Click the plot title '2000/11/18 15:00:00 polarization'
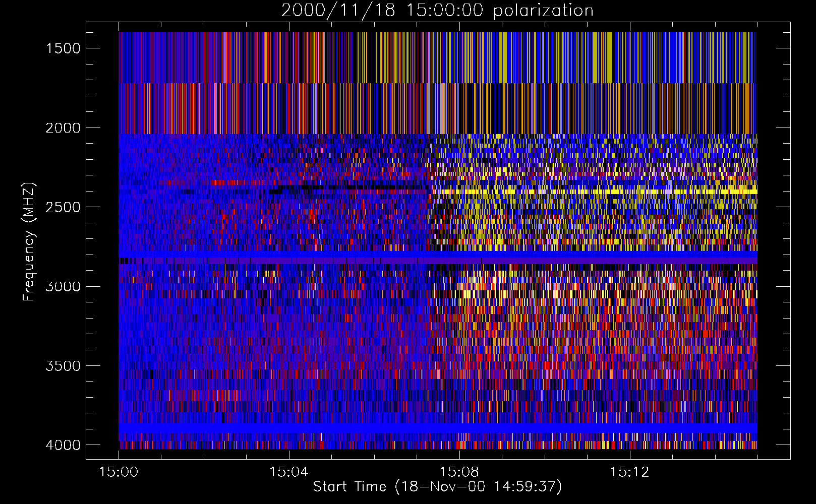This screenshot has height=504, width=816. [x=437, y=11]
